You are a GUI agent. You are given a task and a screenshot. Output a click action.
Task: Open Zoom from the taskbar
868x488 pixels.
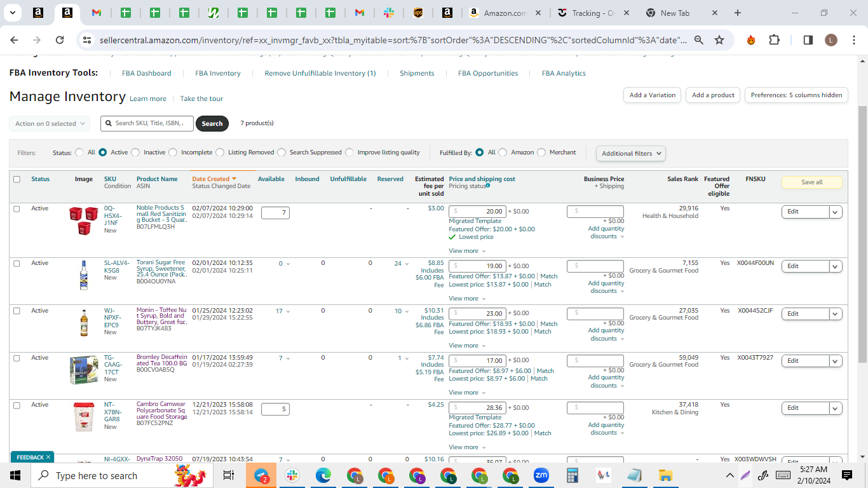(x=541, y=475)
